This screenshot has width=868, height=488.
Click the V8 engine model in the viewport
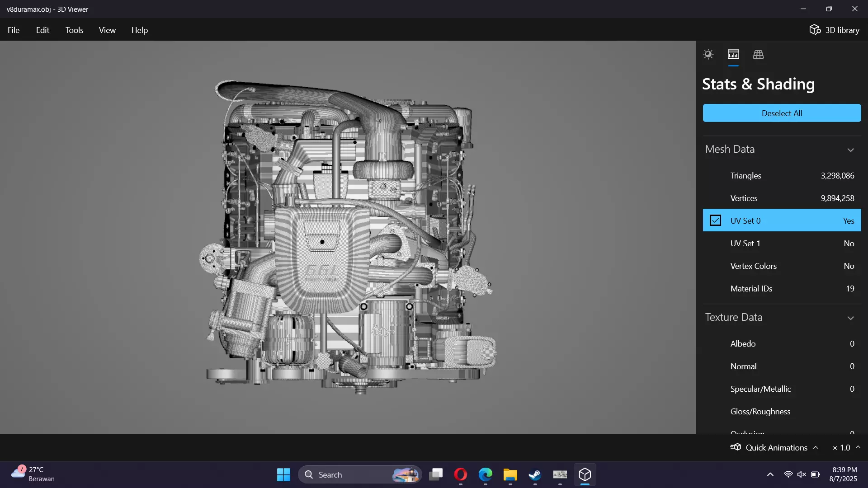(348, 237)
